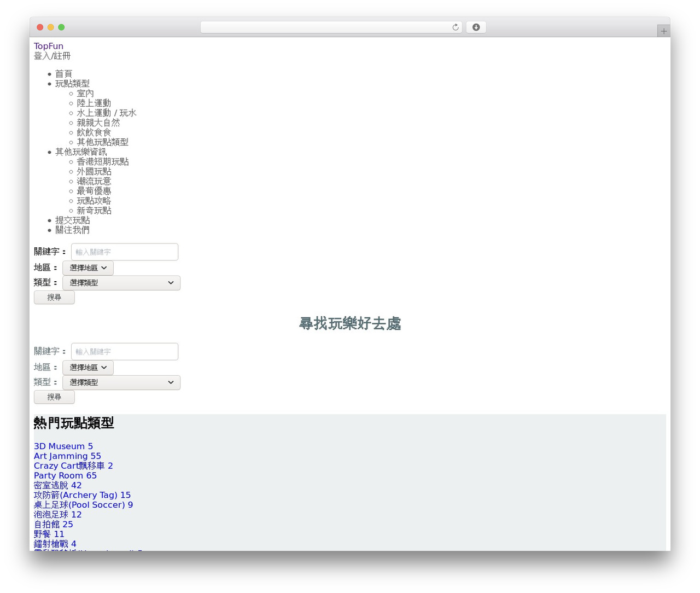Open 其他玩樂資訊 menu item
Screen dimensions: 700x593
[81, 152]
